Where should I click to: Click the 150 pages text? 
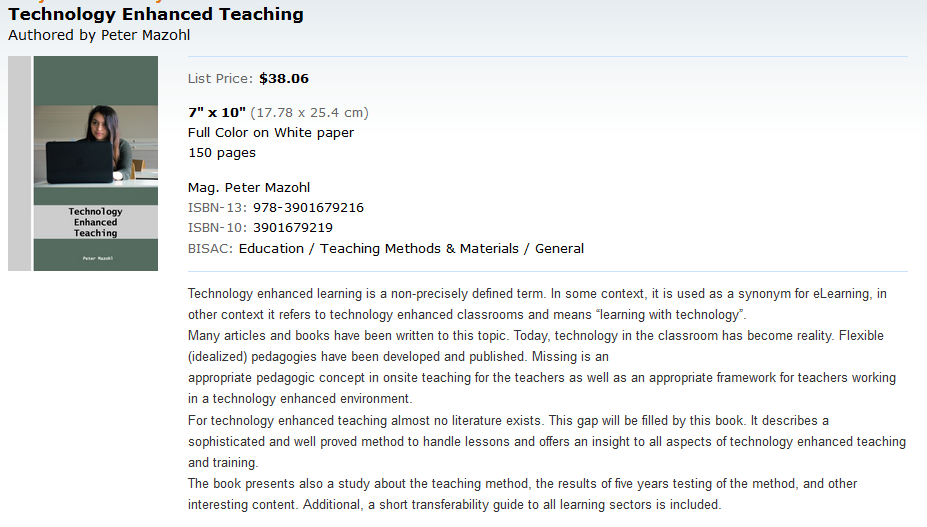[x=222, y=153]
